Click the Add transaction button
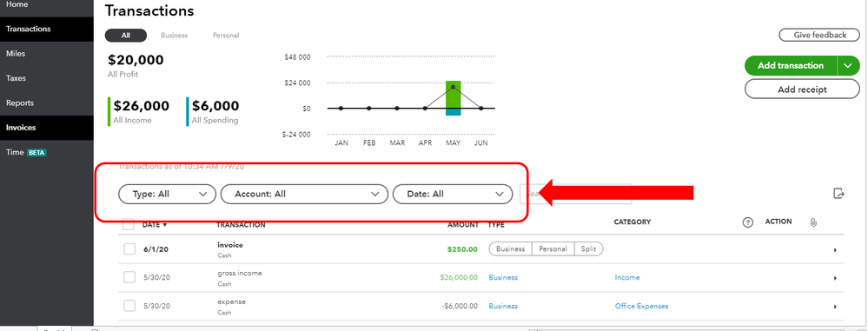Screen dimensions: 868x331 pyautogui.click(x=791, y=65)
